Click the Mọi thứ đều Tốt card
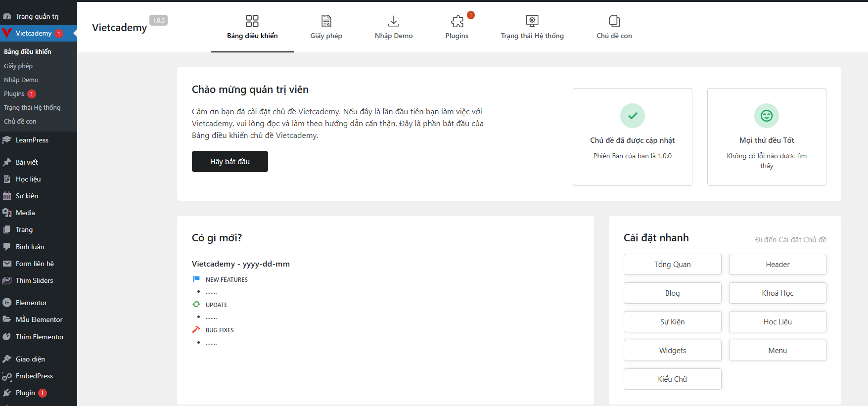 click(767, 137)
